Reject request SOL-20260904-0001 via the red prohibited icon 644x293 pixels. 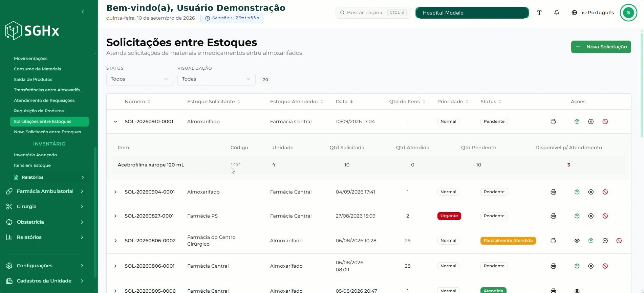(605, 192)
